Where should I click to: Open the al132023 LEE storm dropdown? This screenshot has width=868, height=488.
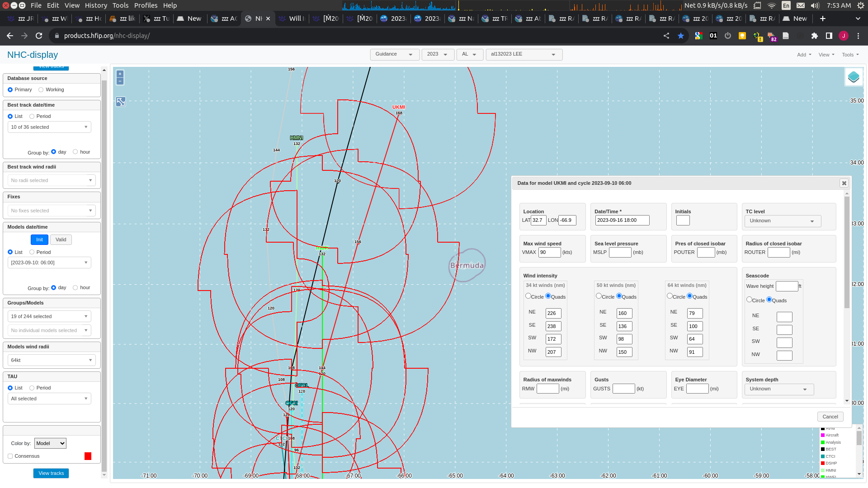524,54
